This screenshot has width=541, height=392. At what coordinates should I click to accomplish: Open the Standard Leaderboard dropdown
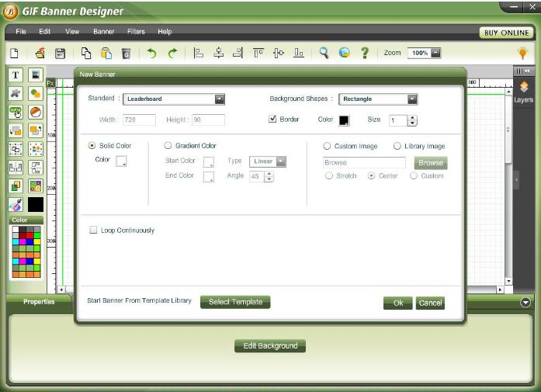pos(219,99)
